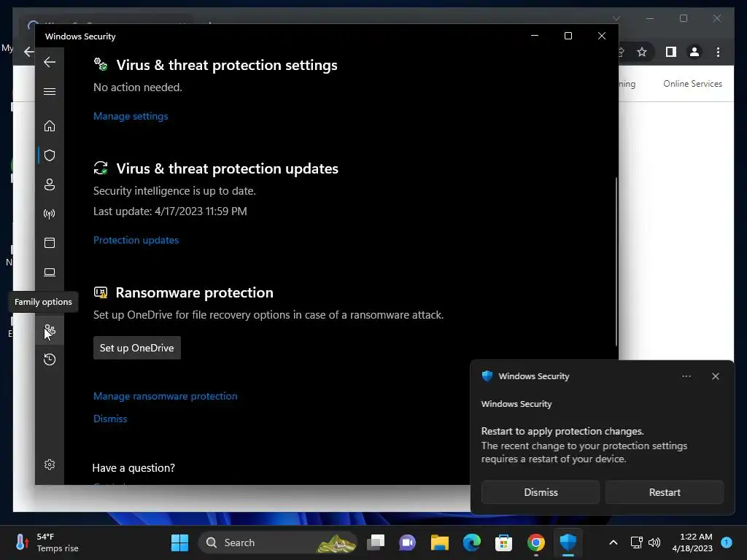The height and width of the screenshot is (560, 747).
Task: Open network status tray icon
Action: (636, 542)
